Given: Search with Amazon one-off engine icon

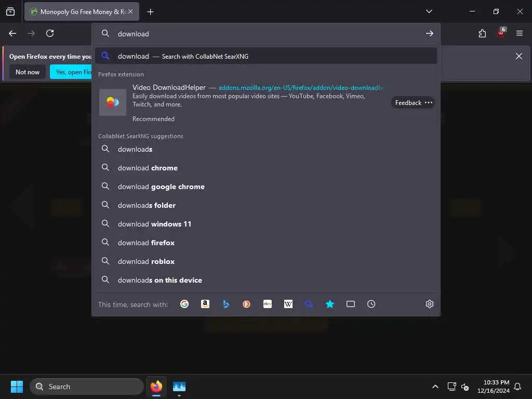Looking at the screenshot, I should (205, 304).
